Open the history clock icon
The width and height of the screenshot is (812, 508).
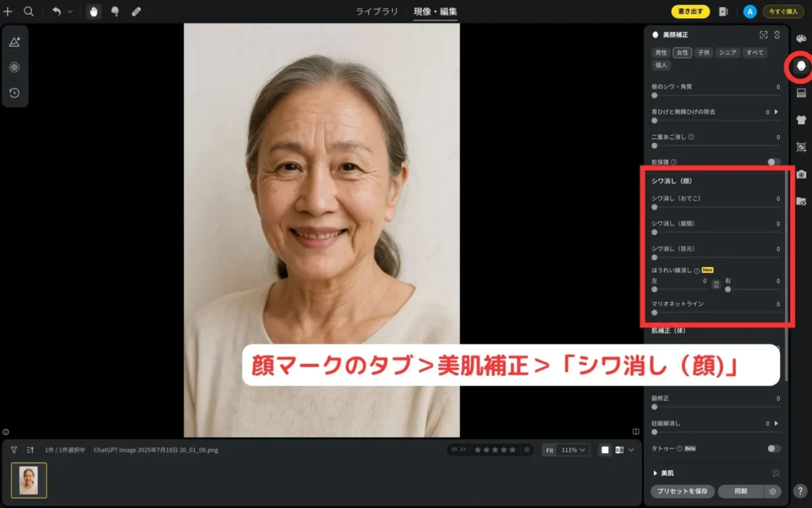click(14, 93)
